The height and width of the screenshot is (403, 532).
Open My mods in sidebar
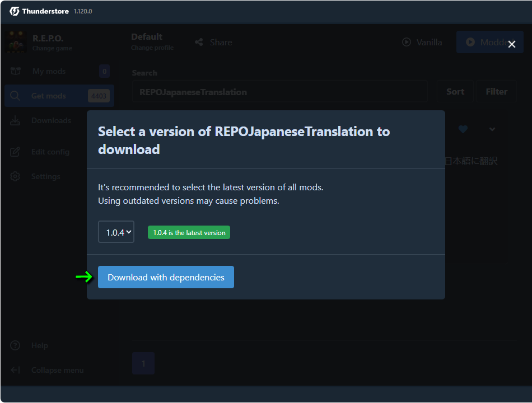tap(59, 71)
